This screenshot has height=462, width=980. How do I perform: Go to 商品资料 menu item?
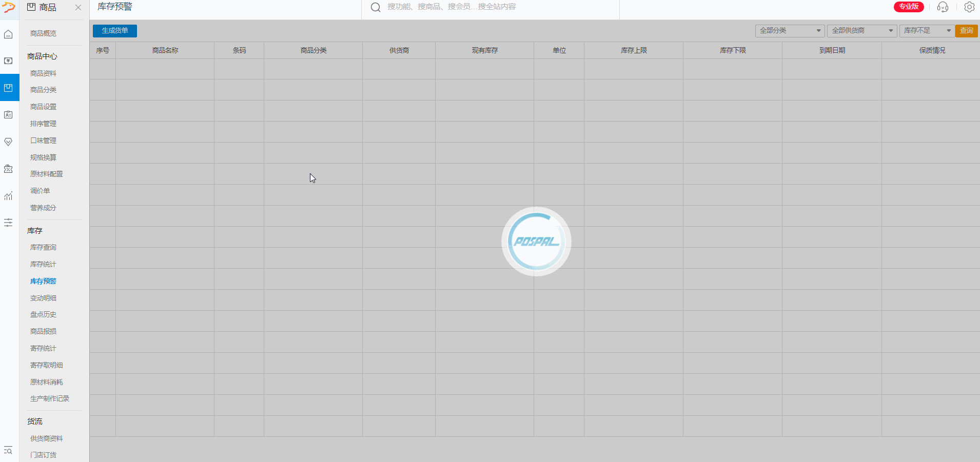43,74
